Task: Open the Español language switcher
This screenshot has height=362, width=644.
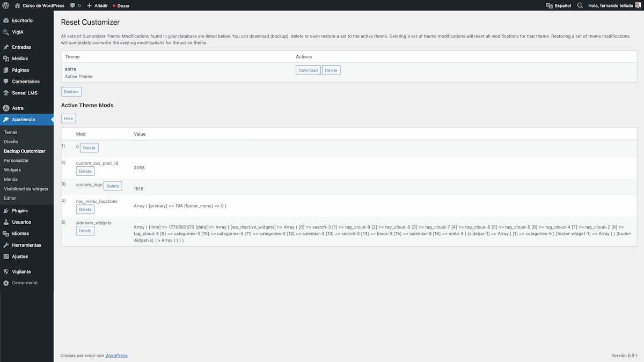Action: point(558,5)
